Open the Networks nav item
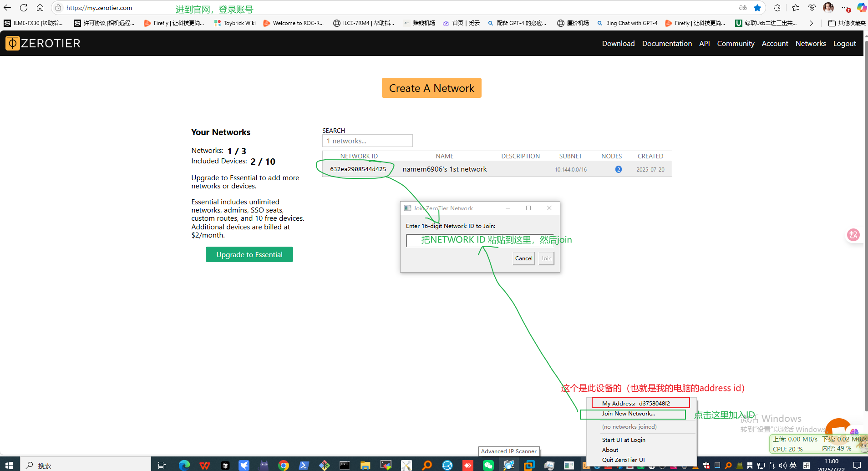868x471 pixels. tap(811, 44)
